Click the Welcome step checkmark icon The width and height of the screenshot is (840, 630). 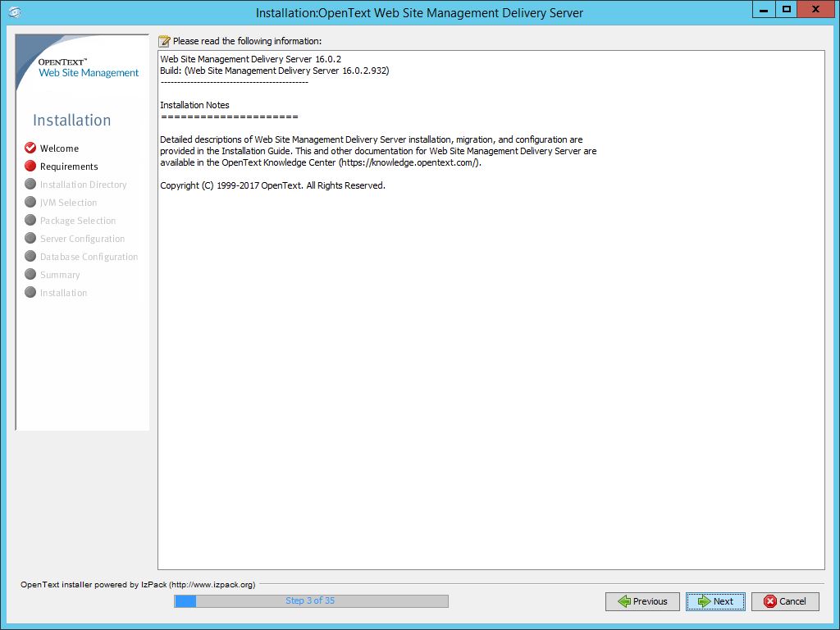30,148
